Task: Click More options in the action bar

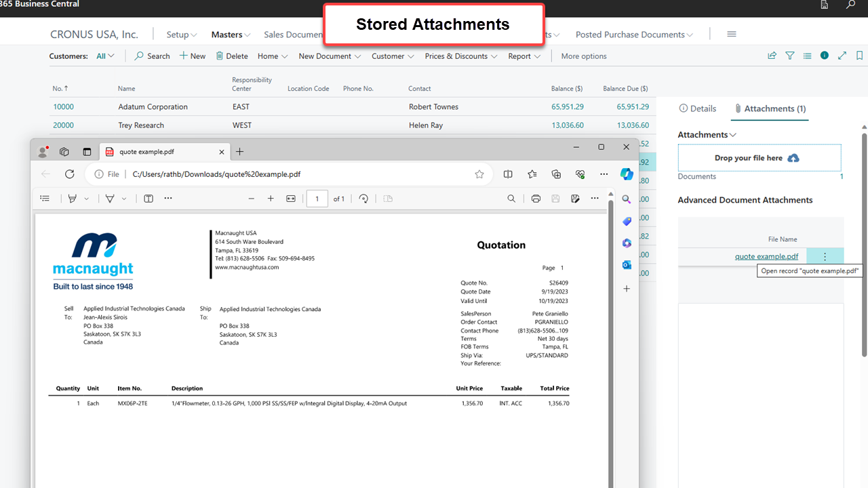Action: click(x=584, y=56)
